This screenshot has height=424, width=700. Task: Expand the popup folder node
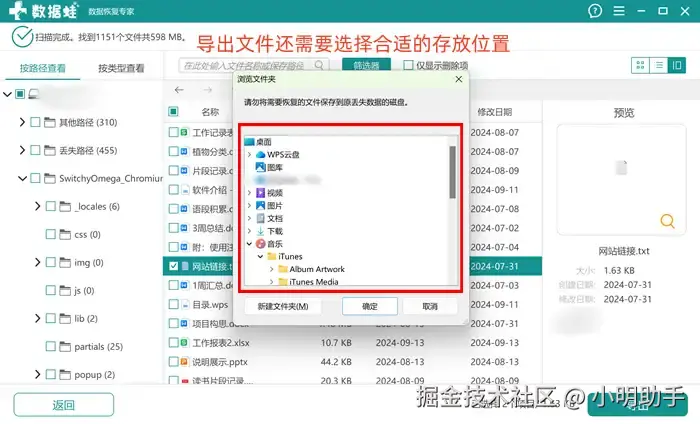(38, 374)
